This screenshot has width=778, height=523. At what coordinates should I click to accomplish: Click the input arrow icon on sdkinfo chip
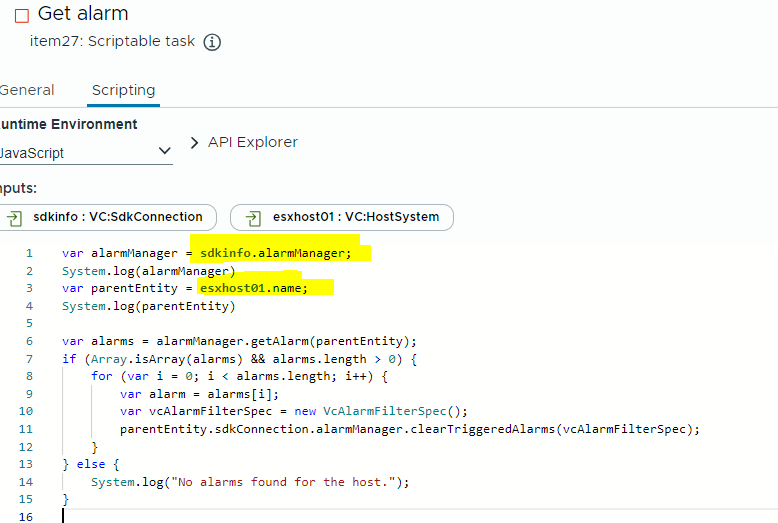15,218
